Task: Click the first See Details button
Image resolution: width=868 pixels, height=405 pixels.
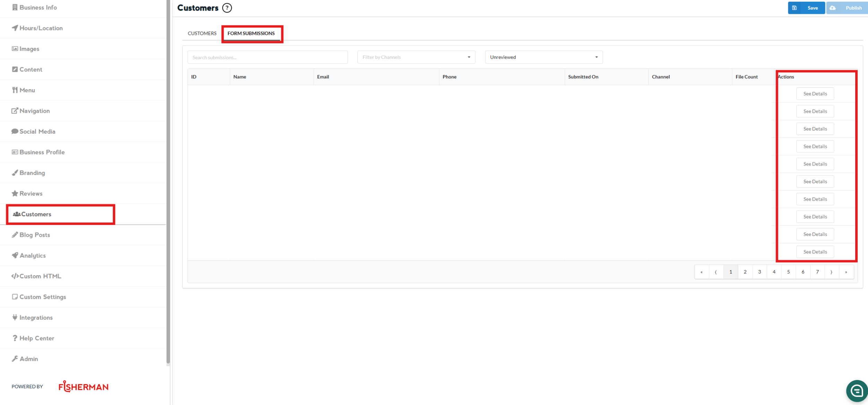Action: click(x=815, y=94)
